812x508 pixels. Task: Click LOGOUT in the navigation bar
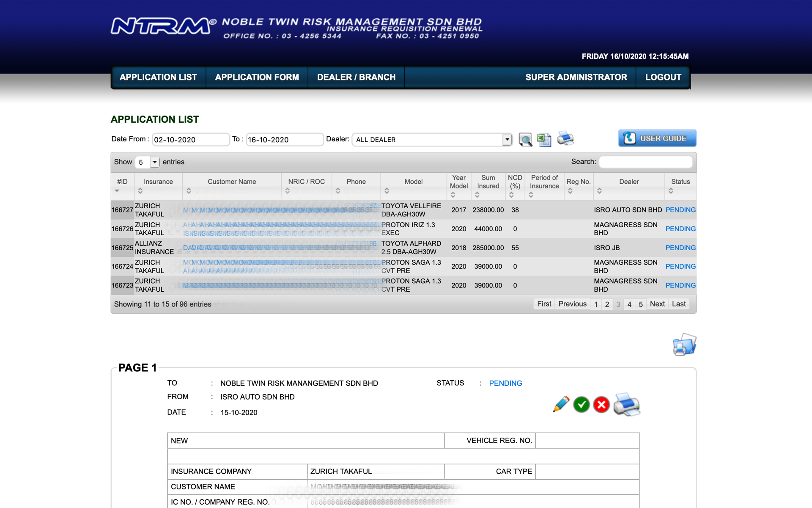pos(663,77)
